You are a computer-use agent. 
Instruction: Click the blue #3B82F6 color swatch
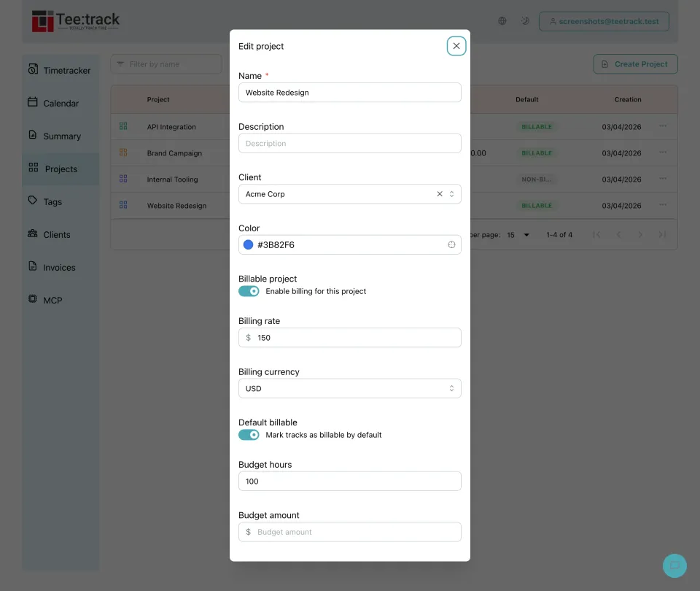[248, 245]
